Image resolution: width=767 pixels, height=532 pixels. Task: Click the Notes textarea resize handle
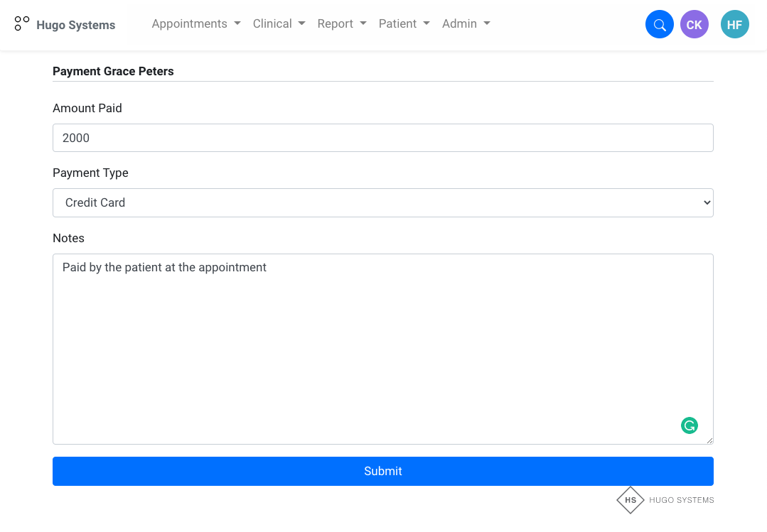pyautogui.click(x=709, y=440)
